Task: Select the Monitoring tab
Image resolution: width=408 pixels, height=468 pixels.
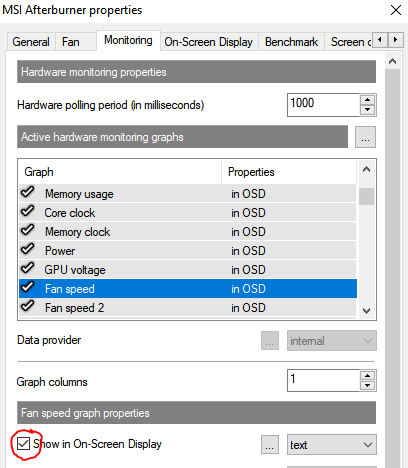Action: click(x=128, y=40)
